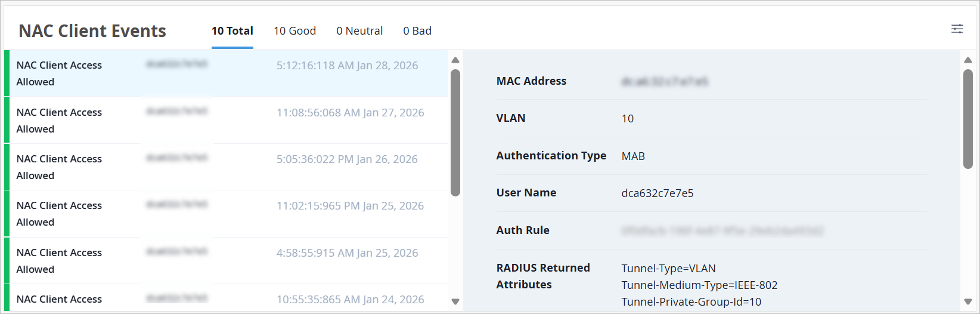This screenshot has height=314, width=980.
Task: Click the details panel scrollbar thumb
Action: 968,119
